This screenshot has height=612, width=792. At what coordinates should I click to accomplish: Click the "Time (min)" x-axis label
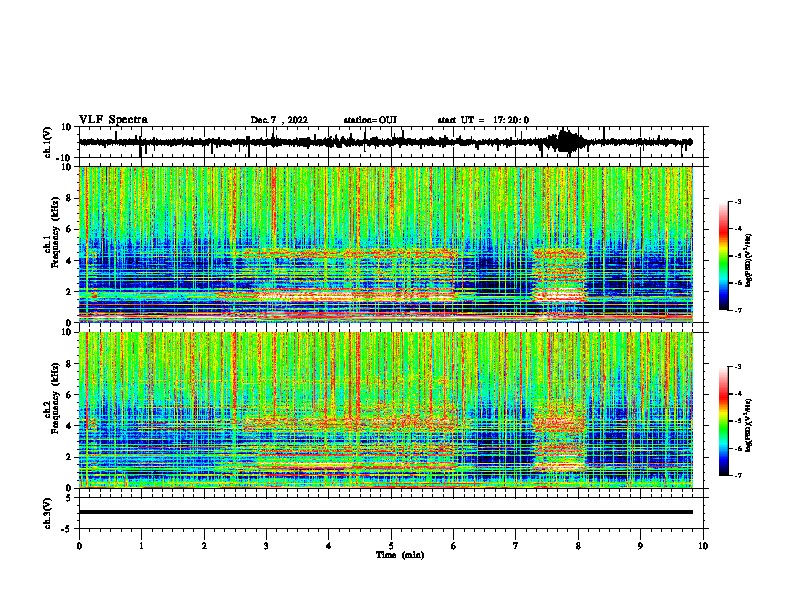pyautogui.click(x=400, y=555)
